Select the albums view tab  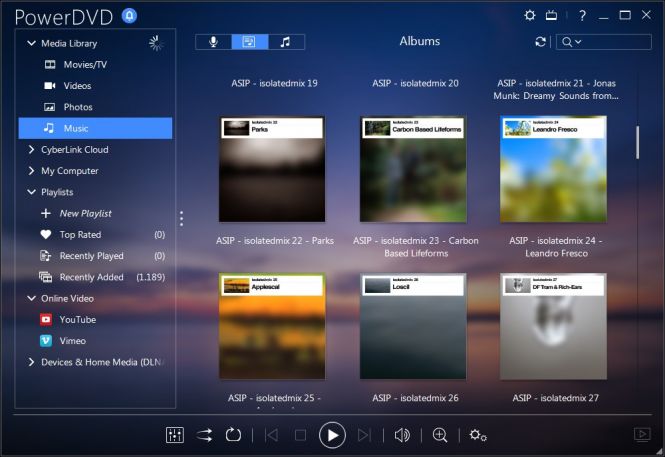click(x=249, y=42)
